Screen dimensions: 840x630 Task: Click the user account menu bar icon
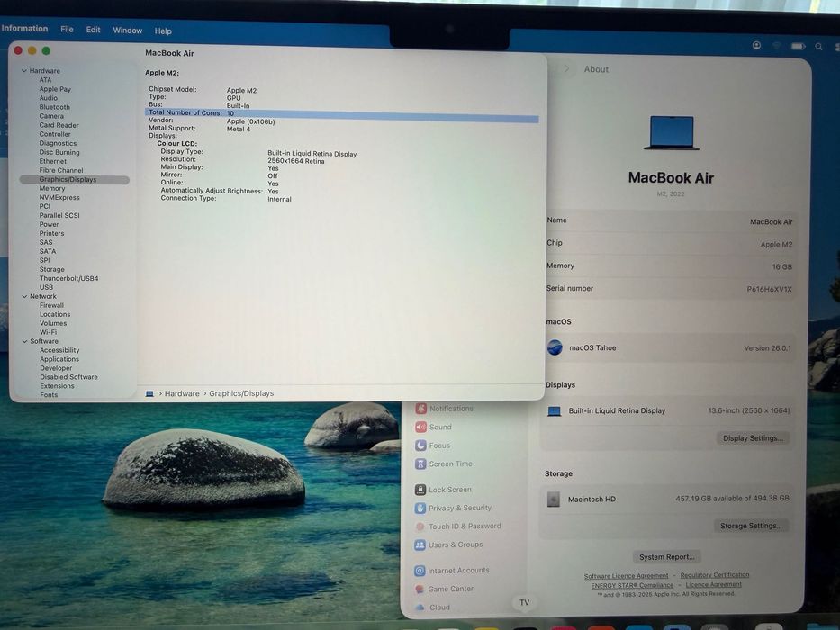(x=756, y=46)
